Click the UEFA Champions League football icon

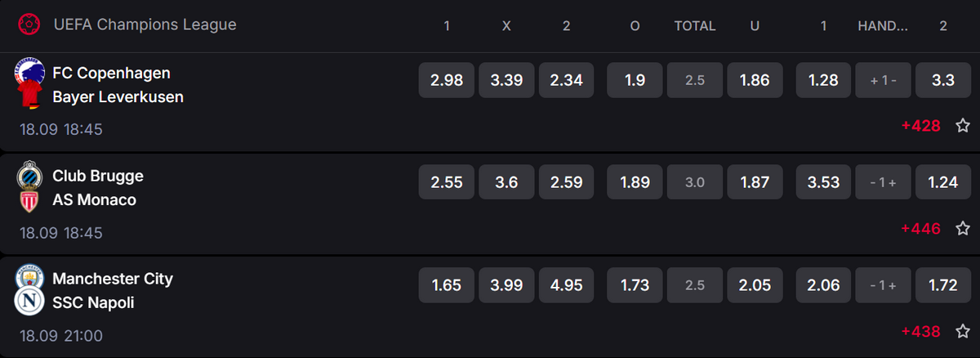[29, 25]
